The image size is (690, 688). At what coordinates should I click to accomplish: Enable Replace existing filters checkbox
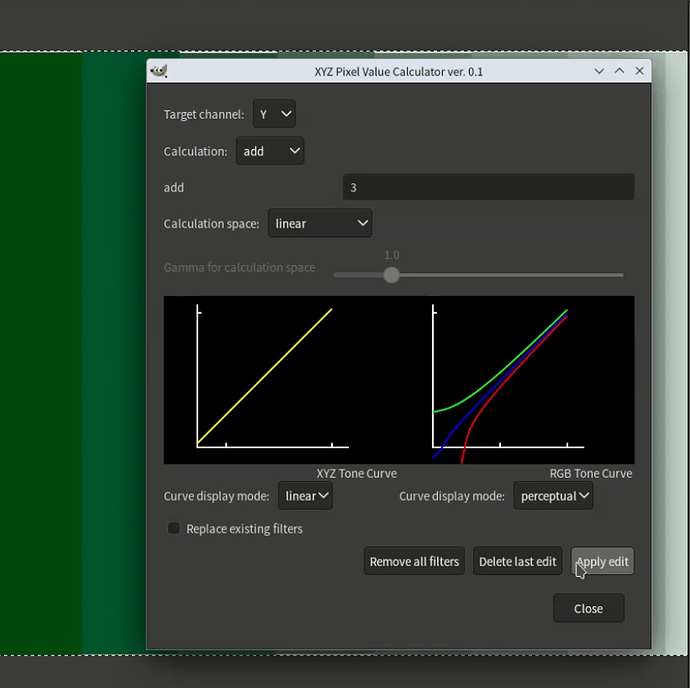(174, 528)
